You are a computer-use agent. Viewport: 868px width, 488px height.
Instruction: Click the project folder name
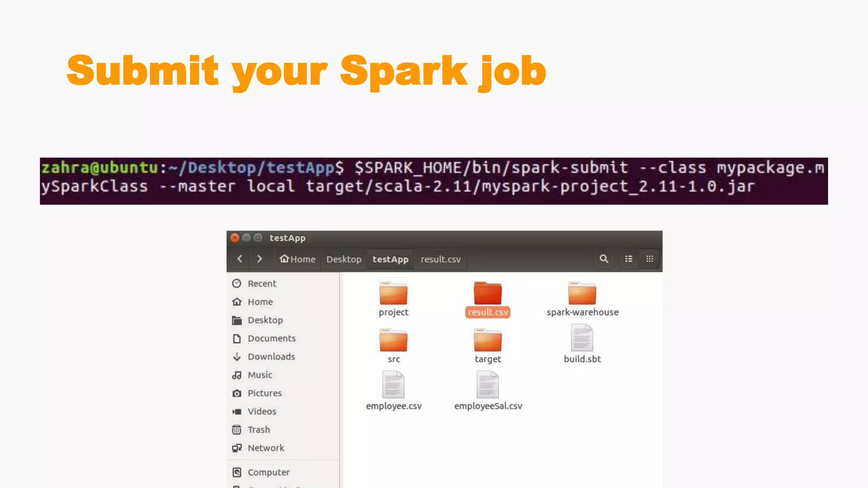click(393, 312)
